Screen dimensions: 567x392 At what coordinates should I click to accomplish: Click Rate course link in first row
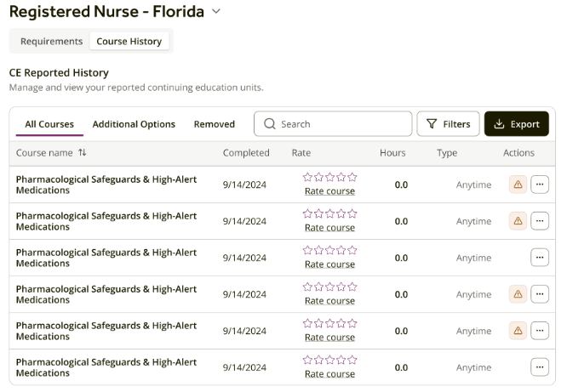329,191
